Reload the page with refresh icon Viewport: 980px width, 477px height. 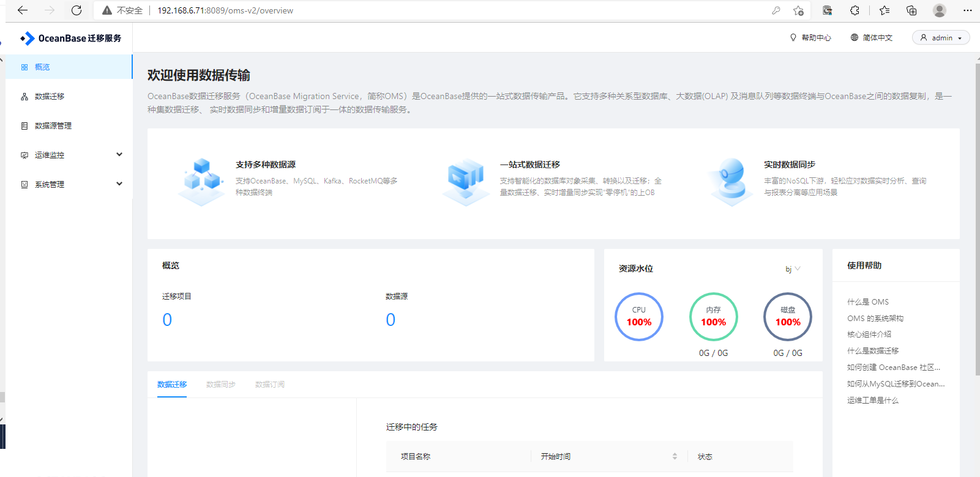(77, 10)
